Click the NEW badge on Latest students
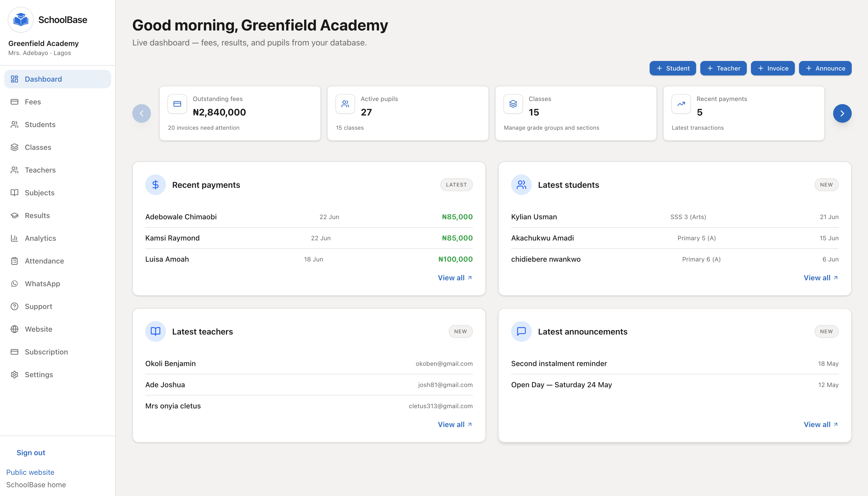 826,185
